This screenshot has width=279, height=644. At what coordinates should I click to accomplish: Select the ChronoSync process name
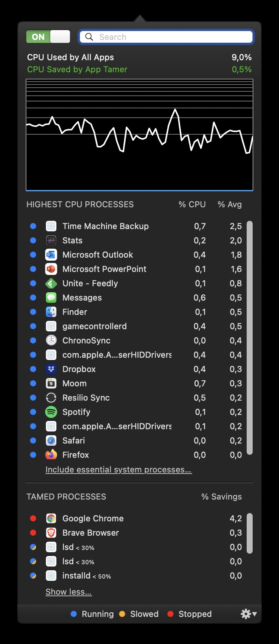tap(86, 340)
